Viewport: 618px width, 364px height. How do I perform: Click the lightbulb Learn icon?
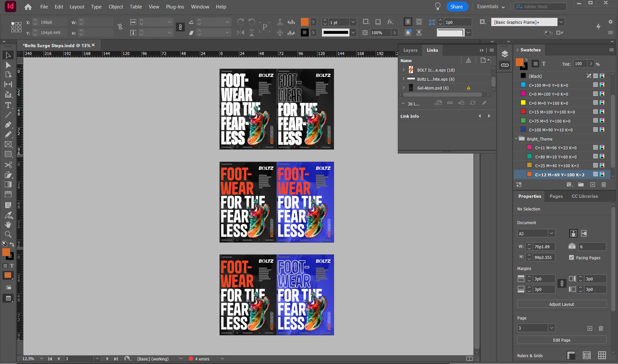[x=438, y=6]
